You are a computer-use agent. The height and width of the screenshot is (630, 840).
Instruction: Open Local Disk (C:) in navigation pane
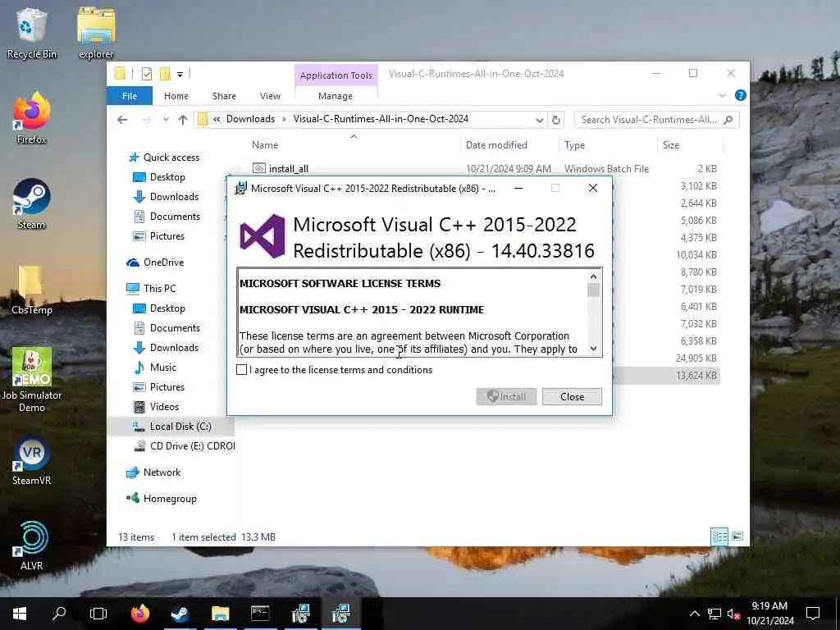click(x=171, y=427)
